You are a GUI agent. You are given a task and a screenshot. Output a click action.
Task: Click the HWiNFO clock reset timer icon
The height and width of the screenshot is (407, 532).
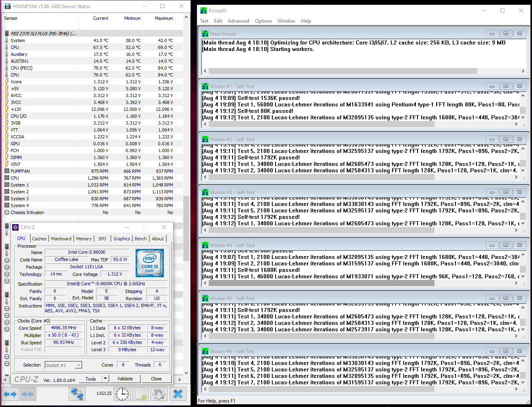pos(122,394)
